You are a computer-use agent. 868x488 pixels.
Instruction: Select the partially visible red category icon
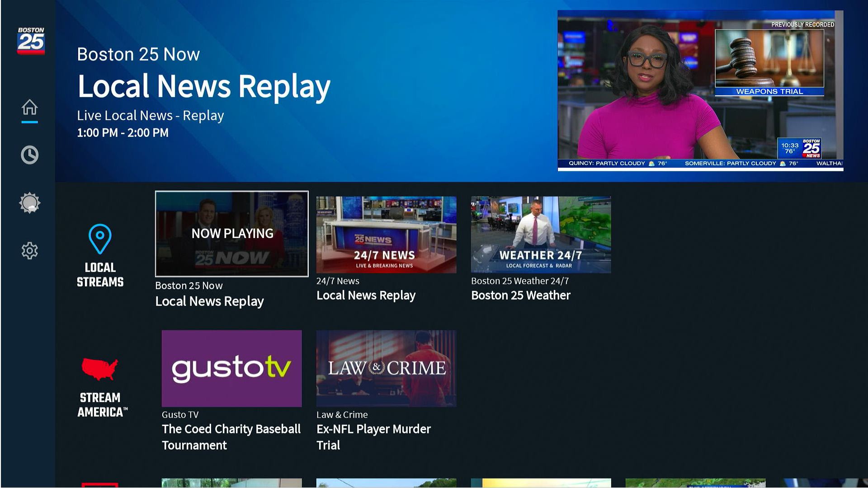(x=100, y=485)
